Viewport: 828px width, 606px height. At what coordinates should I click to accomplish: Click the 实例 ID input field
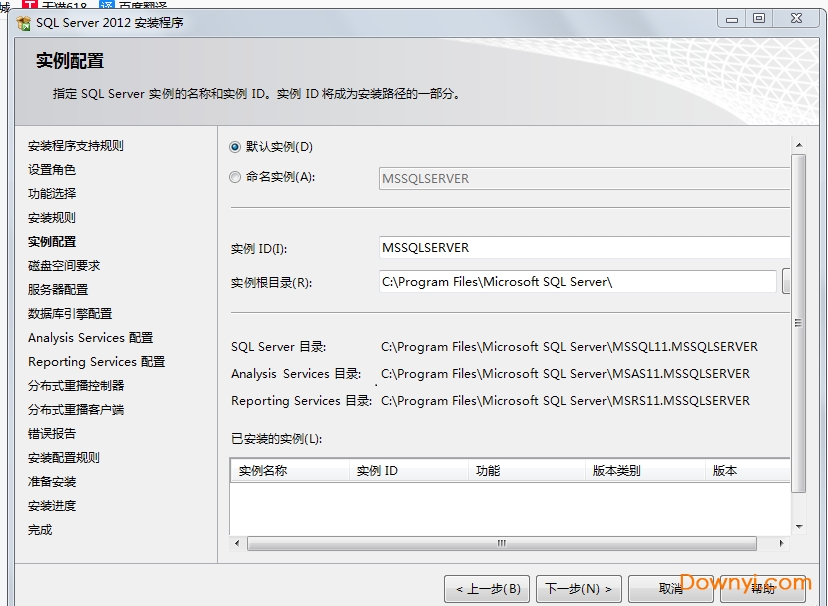coord(584,248)
